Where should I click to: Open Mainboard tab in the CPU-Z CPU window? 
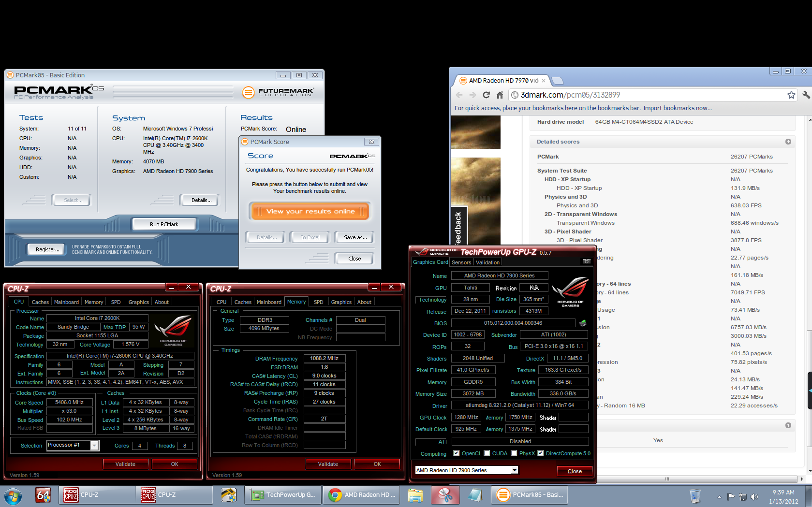(66, 302)
